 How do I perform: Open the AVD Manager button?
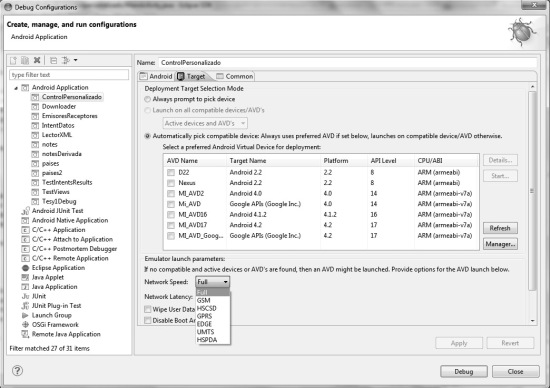pyautogui.click(x=500, y=244)
